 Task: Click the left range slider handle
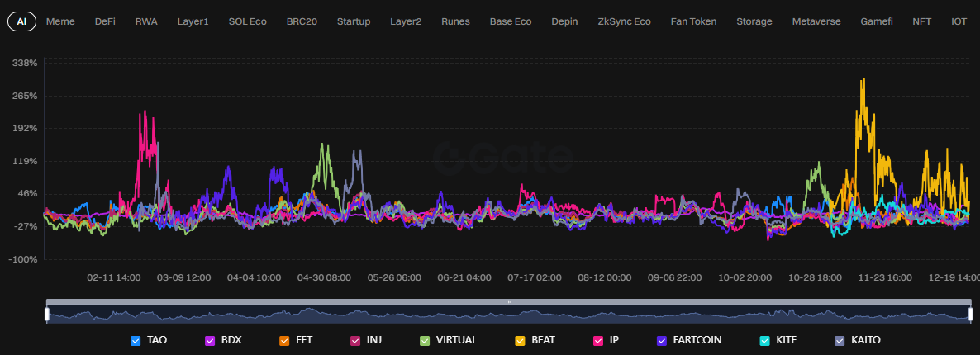(47, 314)
